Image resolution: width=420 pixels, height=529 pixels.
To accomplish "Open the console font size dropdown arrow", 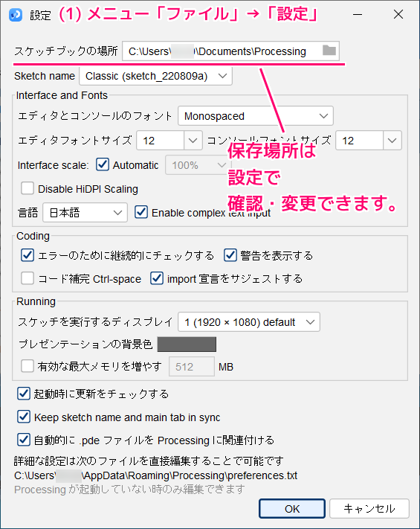I will (392, 141).
